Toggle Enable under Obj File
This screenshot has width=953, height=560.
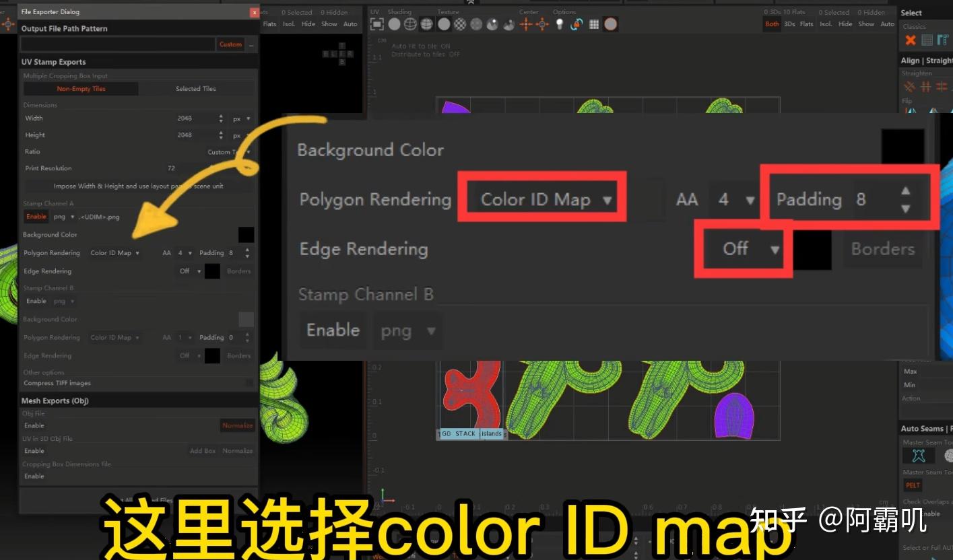34,425
